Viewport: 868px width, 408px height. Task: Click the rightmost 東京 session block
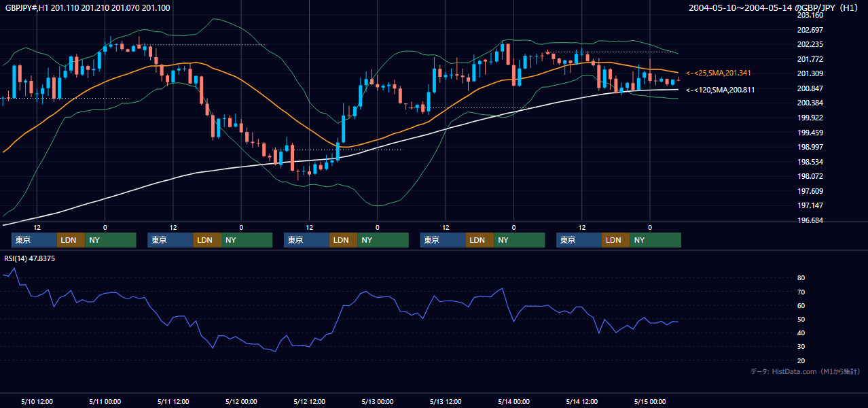(x=579, y=240)
